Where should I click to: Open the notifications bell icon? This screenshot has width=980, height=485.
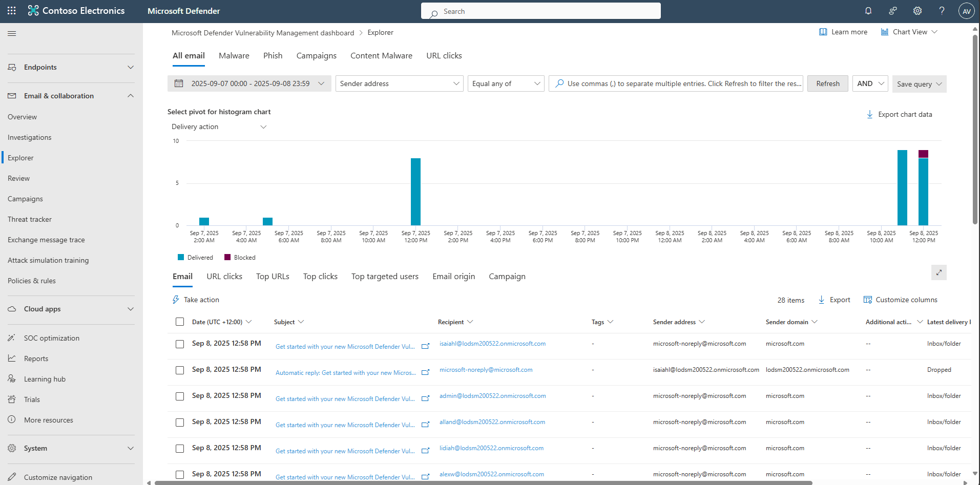(868, 11)
